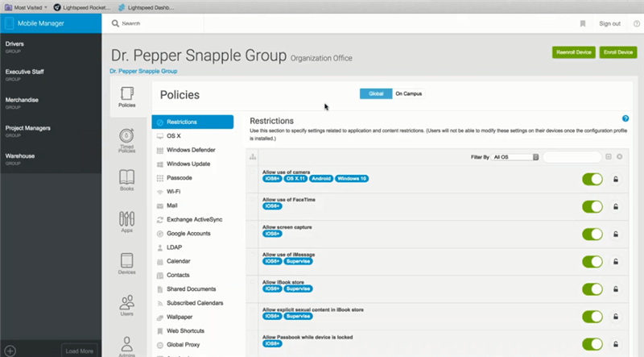Viewport: 644px width, 357px height.
Task: Switch to the Global policies tab
Action: click(376, 93)
